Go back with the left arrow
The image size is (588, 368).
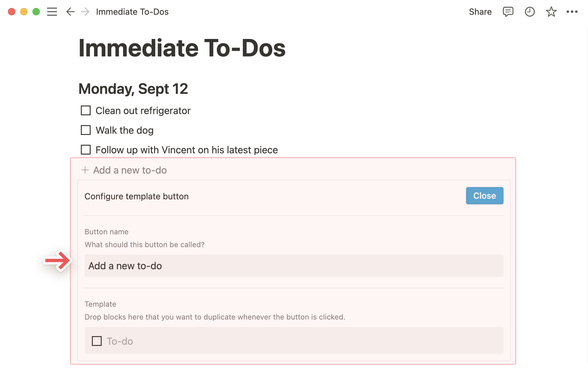point(70,12)
